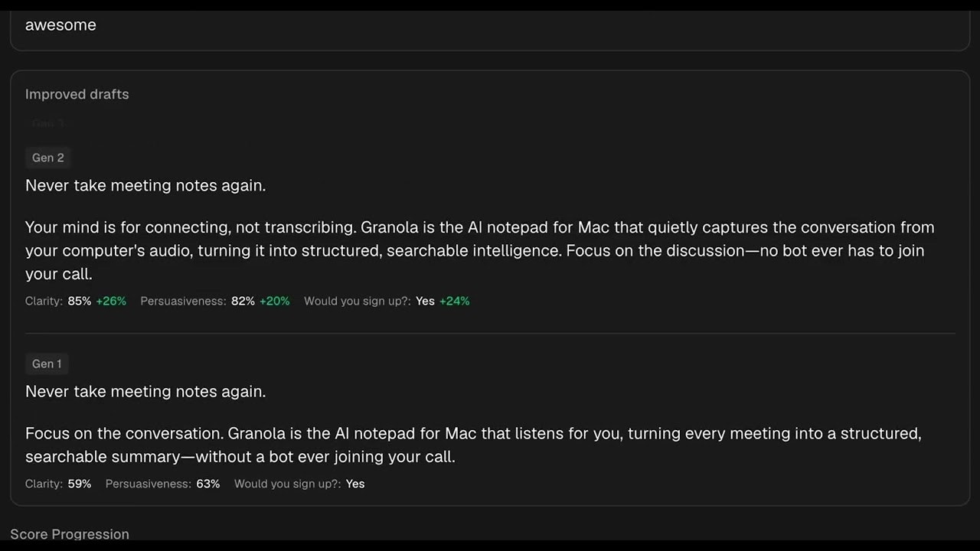Screen dimensions: 980x551
Task: Select the Improved drafts heading
Action: (77, 94)
